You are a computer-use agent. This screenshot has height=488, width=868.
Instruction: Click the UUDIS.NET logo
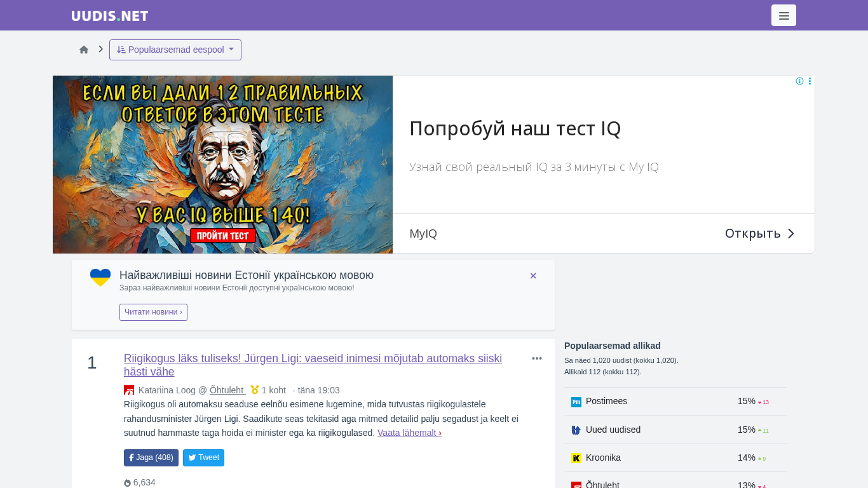click(110, 16)
